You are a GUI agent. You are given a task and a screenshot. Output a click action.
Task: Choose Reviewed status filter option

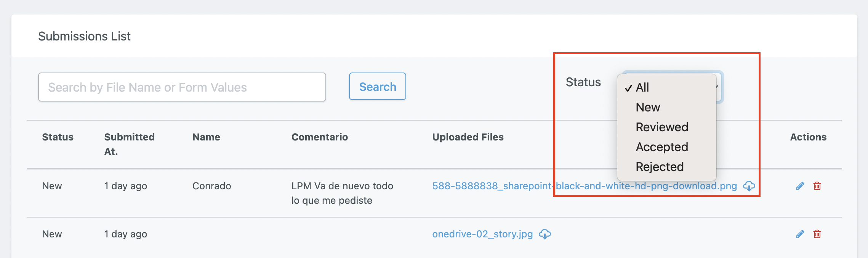(667, 127)
